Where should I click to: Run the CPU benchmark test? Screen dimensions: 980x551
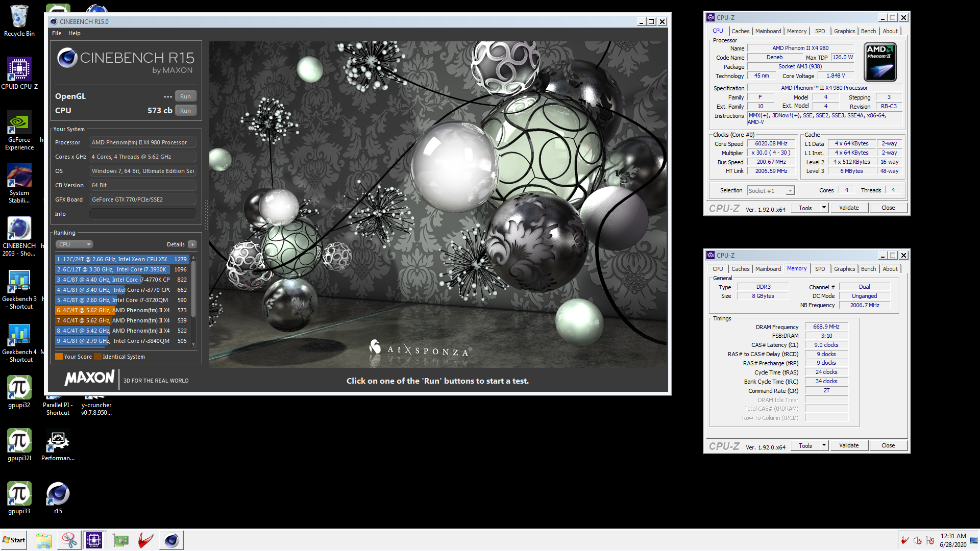point(186,111)
